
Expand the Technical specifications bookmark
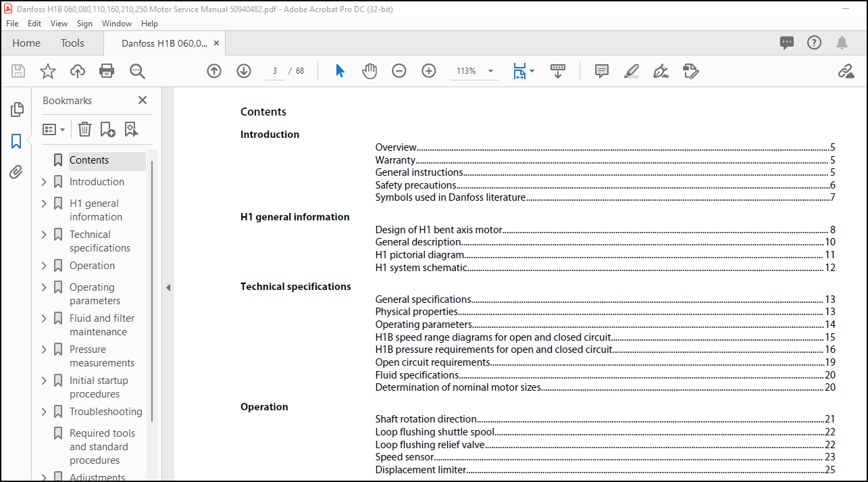click(x=44, y=235)
